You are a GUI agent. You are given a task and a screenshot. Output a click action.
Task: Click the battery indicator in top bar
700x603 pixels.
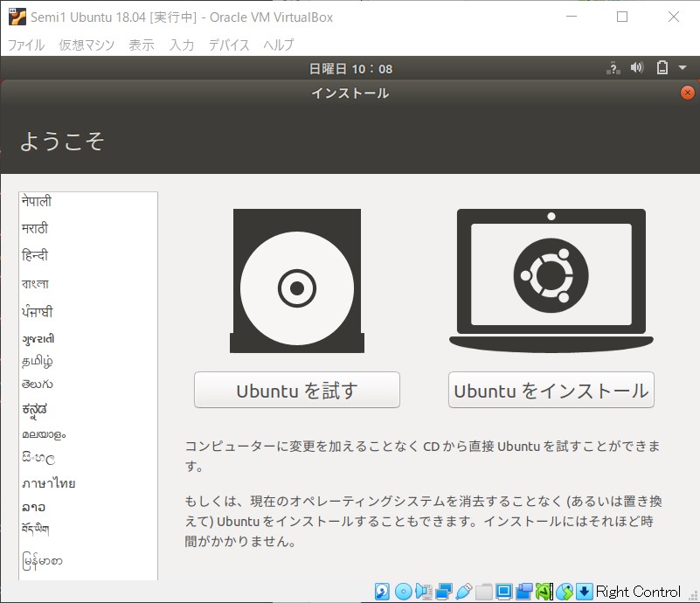tap(662, 67)
